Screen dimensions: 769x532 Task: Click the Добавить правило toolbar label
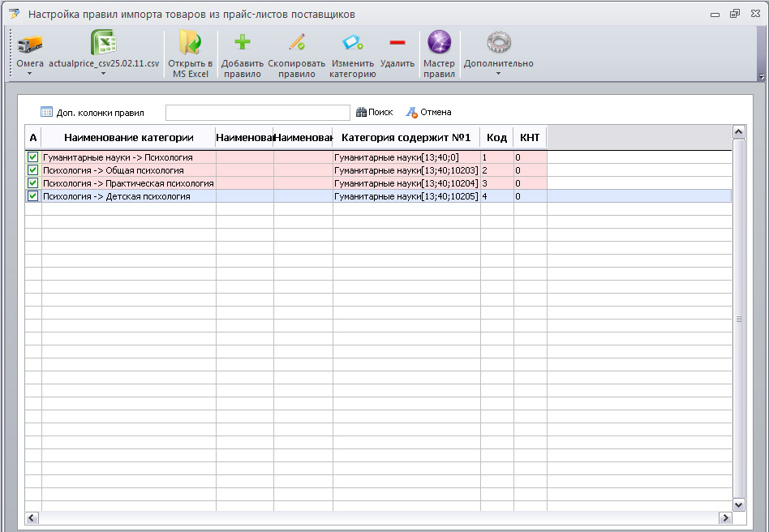(243, 69)
